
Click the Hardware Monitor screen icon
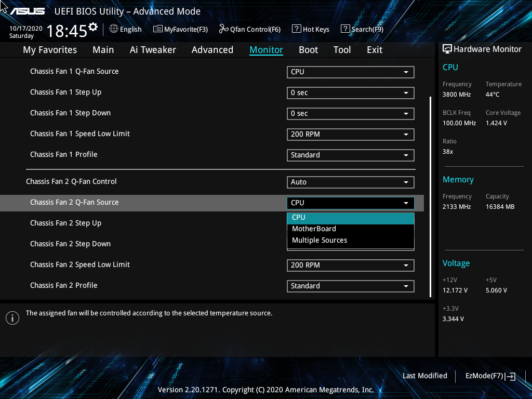pos(447,49)
